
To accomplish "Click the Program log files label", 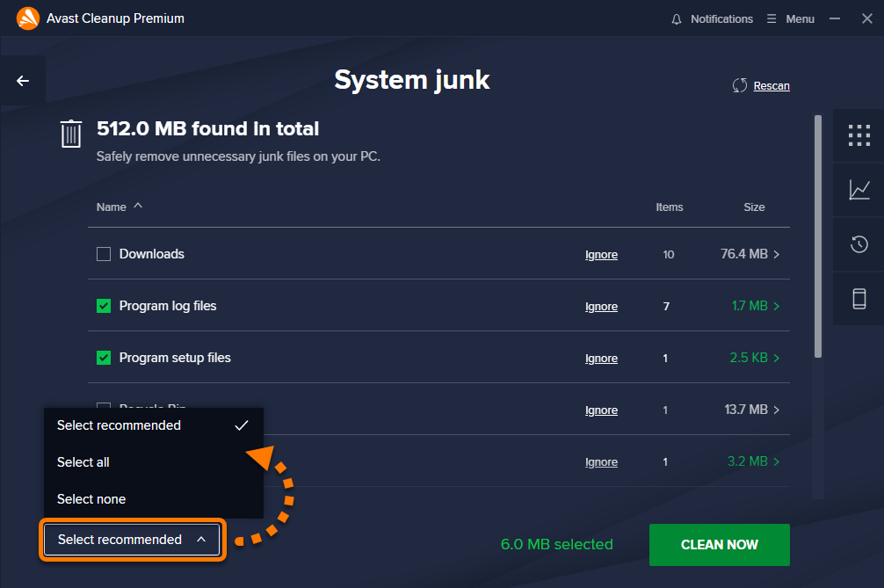I will pos(168,306).
